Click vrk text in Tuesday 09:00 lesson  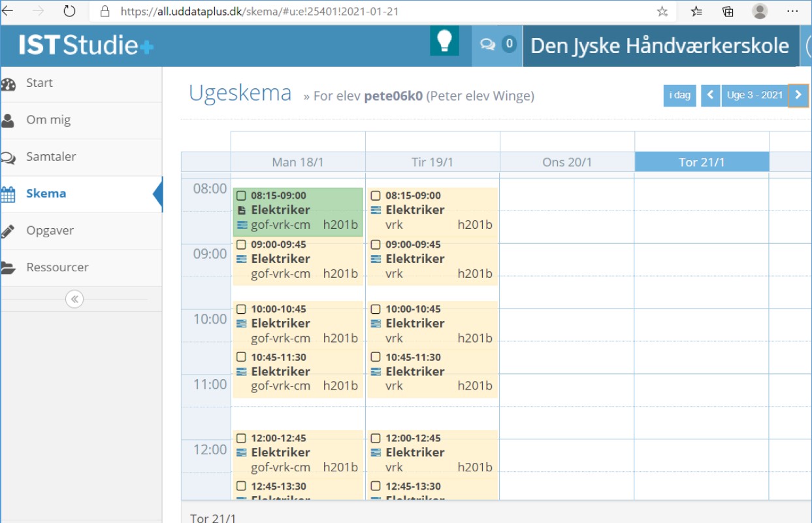(394, 274)
